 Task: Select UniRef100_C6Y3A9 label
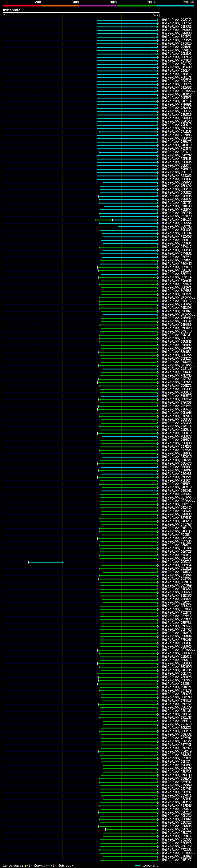click(177, 585)
